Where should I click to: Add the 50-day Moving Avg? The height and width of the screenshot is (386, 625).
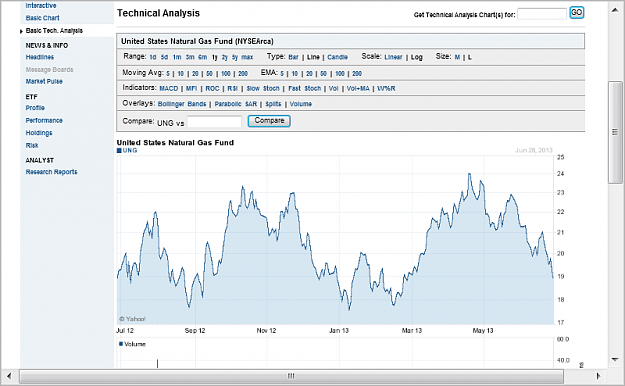click(x=209, y=74)
